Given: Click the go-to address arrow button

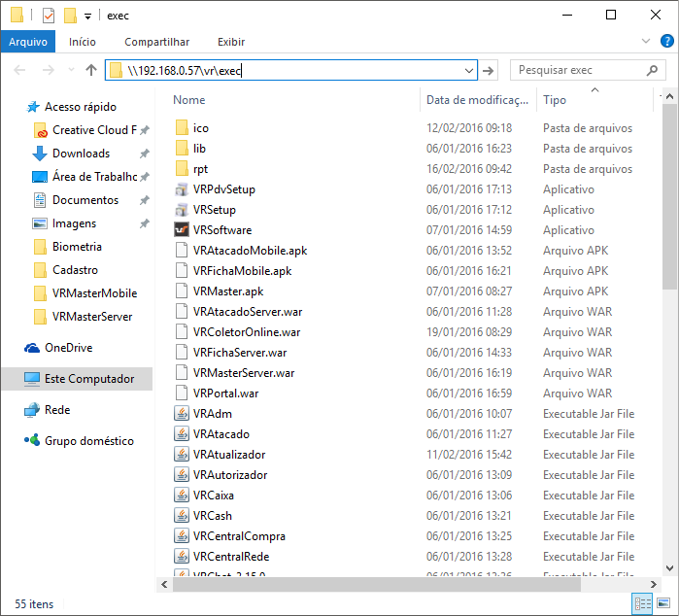Looking at the screenshot, I should 490,70.
